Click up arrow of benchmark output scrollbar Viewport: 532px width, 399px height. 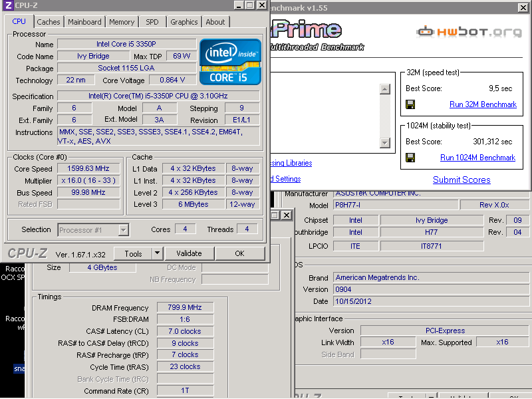385,89
